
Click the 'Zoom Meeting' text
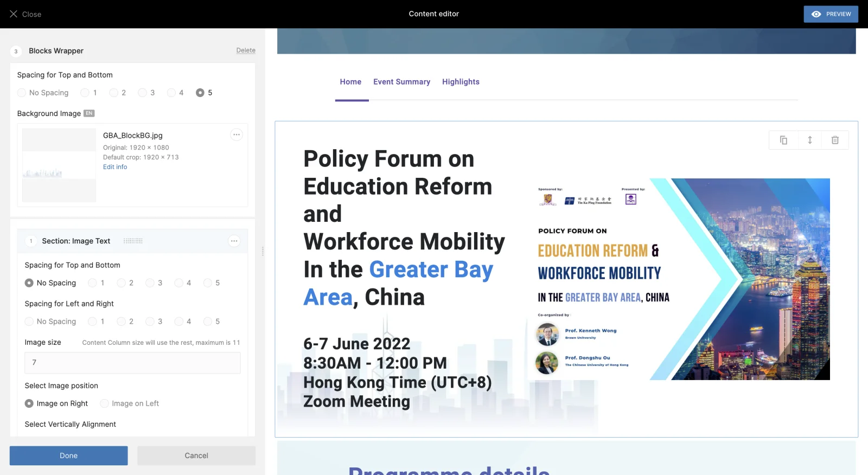pos(357,402)
